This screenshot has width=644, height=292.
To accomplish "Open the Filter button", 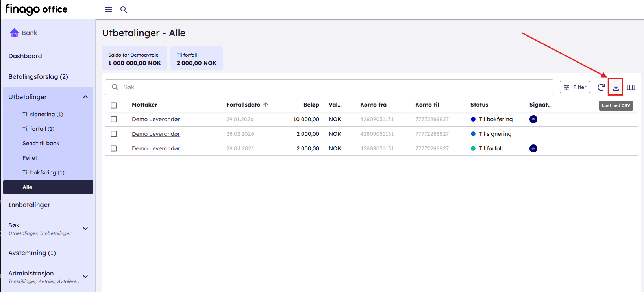I will [x=574, y=87].
